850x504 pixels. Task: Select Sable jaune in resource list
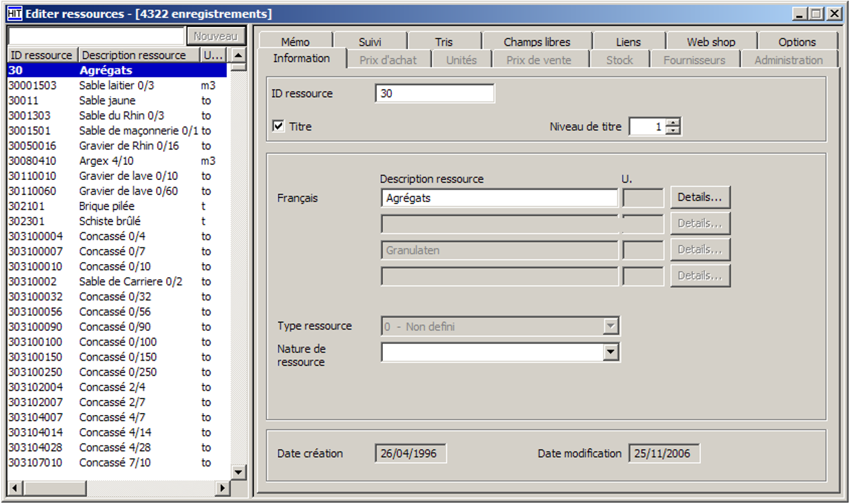(x=107, y=101)
